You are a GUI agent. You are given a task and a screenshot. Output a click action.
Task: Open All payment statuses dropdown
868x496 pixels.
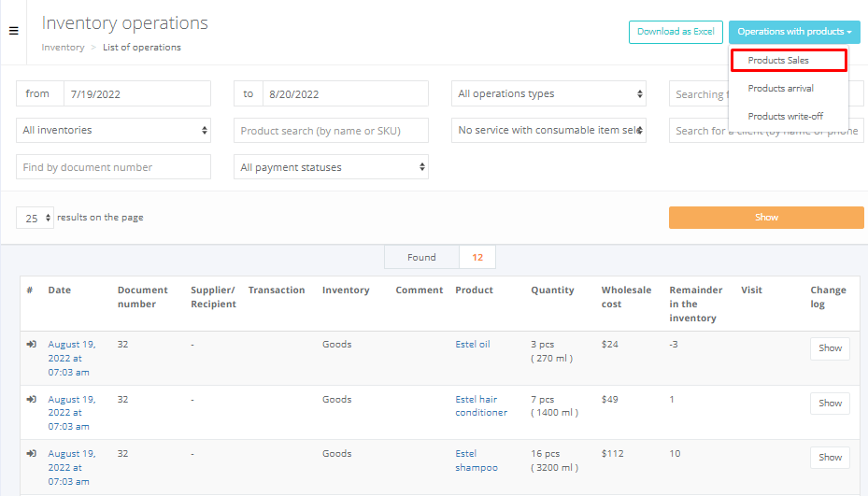(331, 167)
